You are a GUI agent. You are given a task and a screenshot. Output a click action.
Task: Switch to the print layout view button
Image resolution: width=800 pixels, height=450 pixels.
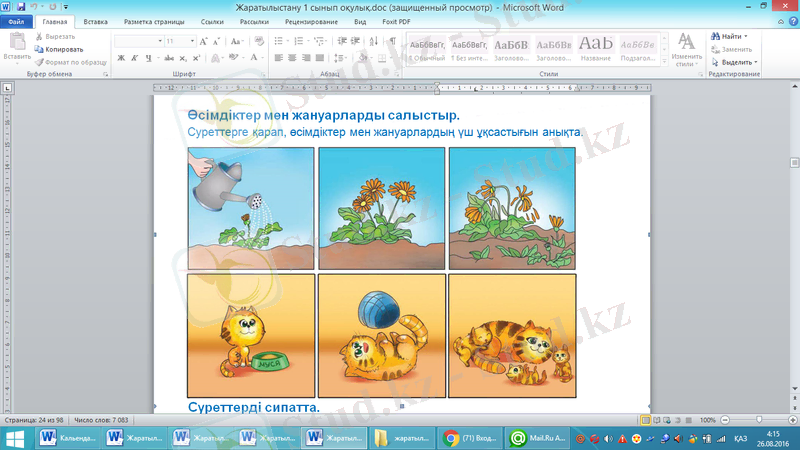(646, 420)
